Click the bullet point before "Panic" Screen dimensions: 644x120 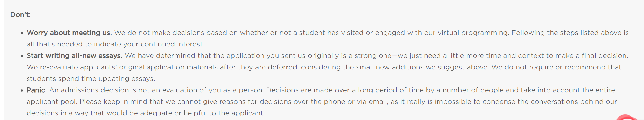coord(22,90)
